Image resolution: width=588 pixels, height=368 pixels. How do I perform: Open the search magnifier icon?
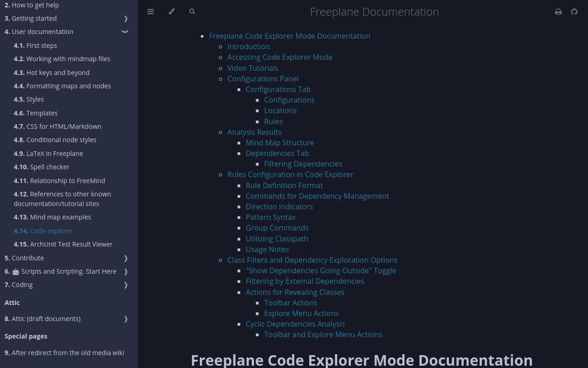[192, 11]
